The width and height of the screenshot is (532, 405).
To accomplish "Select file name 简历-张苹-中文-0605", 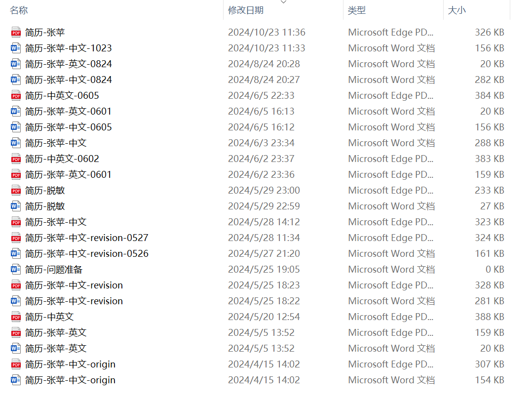I will coord(68,127).
